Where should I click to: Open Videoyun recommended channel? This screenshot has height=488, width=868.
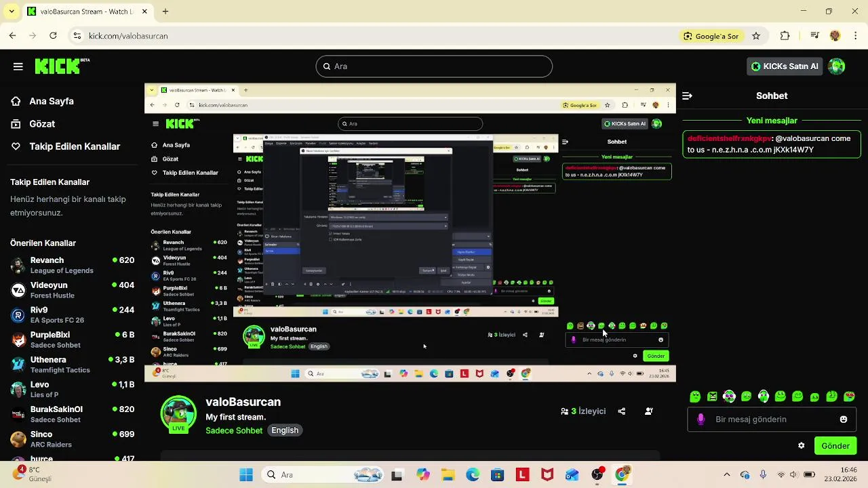point(72,290)
